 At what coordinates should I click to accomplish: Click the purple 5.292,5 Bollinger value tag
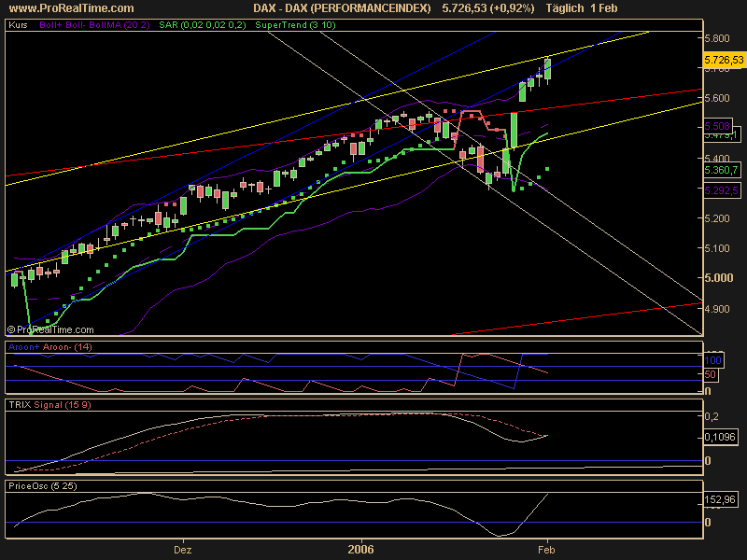click(x=722, y=190)
